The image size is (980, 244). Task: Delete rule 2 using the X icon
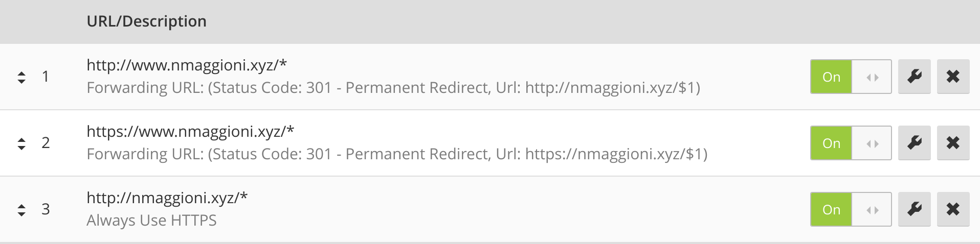tap(953, 143)
